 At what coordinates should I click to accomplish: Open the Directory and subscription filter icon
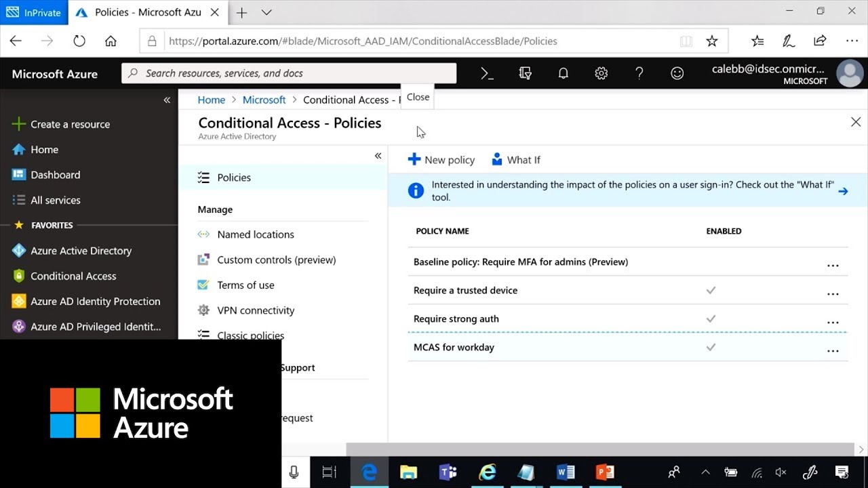click(x=525, y=73)
